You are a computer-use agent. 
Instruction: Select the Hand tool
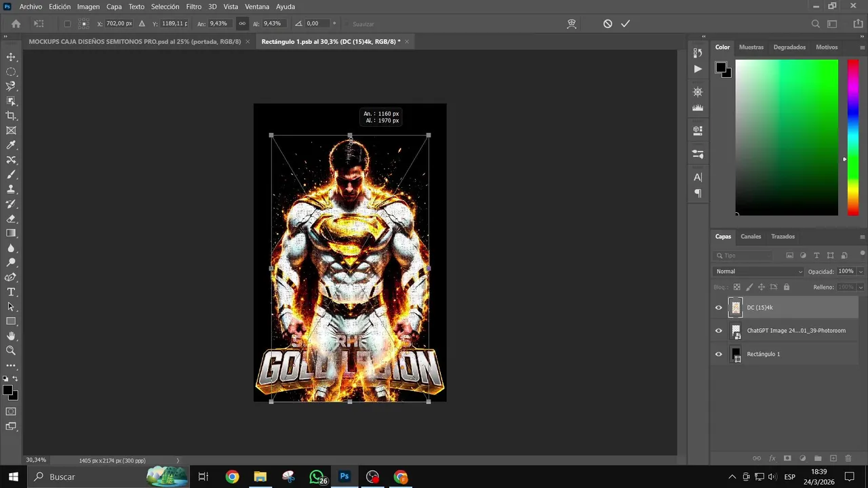click(11, 336)
